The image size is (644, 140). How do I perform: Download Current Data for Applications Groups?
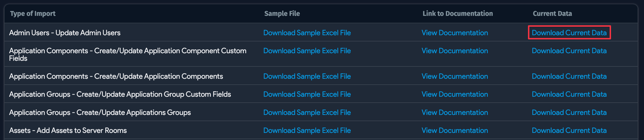(569, 112)
